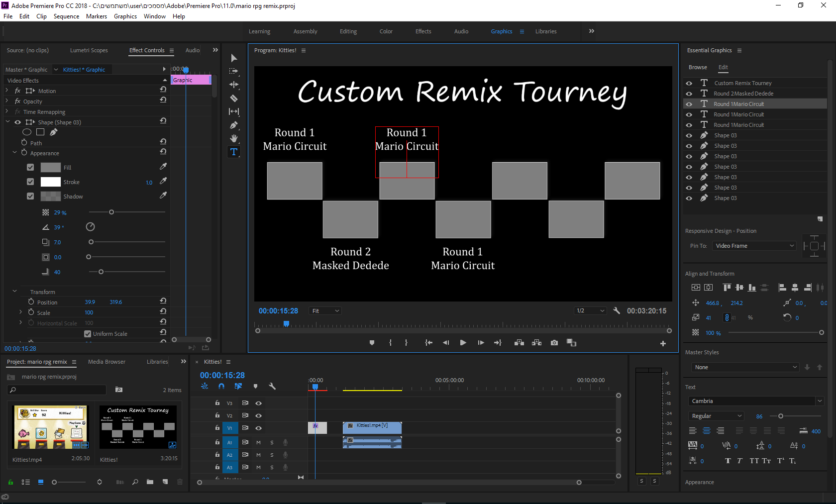Screen dimensions: 836x504
Task: Toggle the Fill checkbox
Action: (30, 167)
